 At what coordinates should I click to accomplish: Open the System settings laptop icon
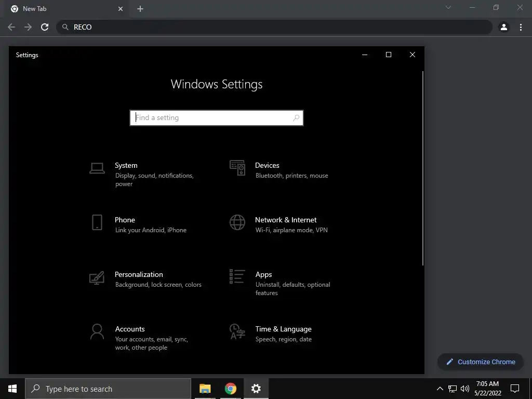pyautogui.click(x=97, y=168)
